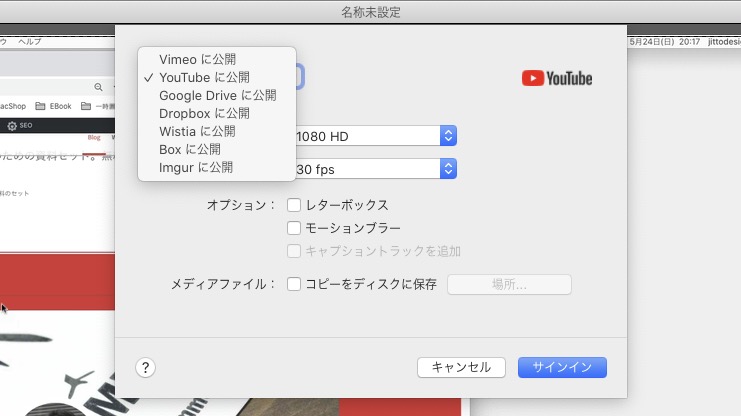Click the SEO gear icon in background page
Screen dimensions: 741x416
tap(12, 126)
